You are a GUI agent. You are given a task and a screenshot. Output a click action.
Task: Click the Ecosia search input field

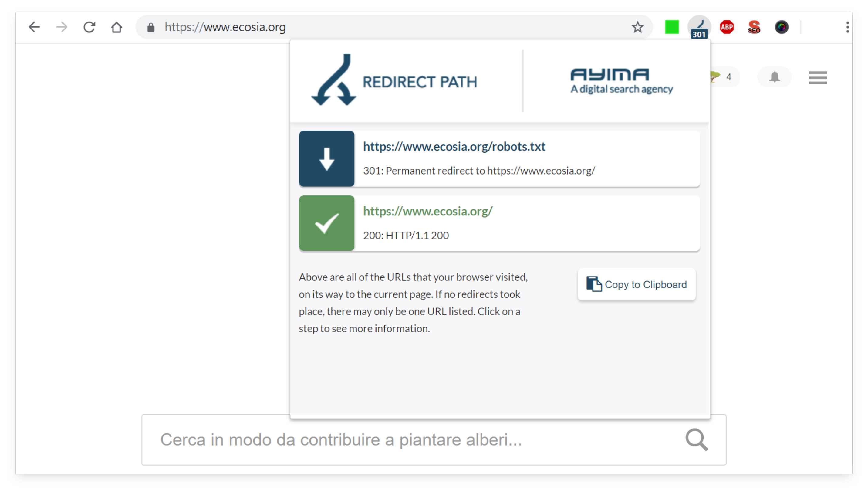(434, 439)
